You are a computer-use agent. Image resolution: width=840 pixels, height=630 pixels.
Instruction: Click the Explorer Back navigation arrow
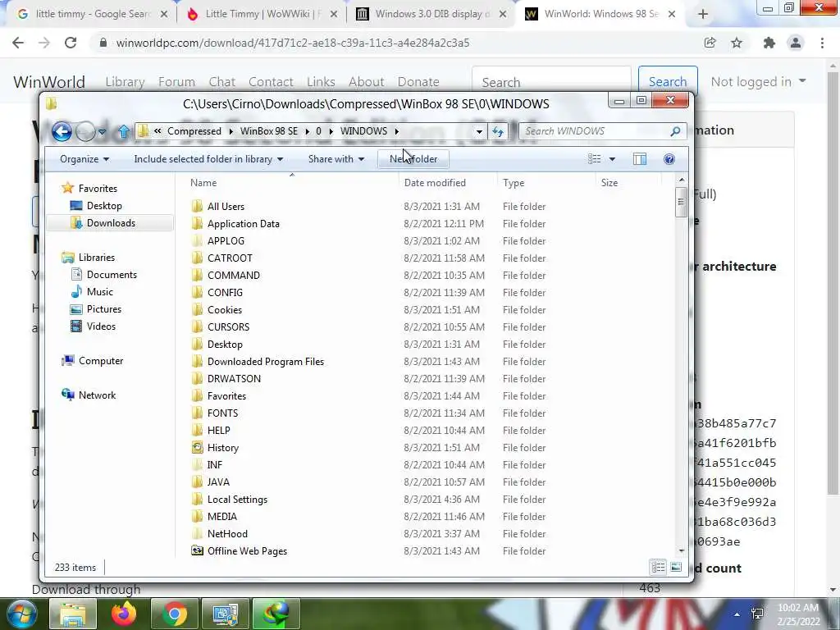[62, 131]
